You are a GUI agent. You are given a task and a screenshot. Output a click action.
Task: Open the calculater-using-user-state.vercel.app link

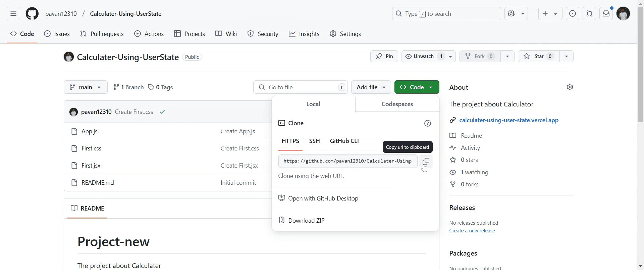(509, 120)
